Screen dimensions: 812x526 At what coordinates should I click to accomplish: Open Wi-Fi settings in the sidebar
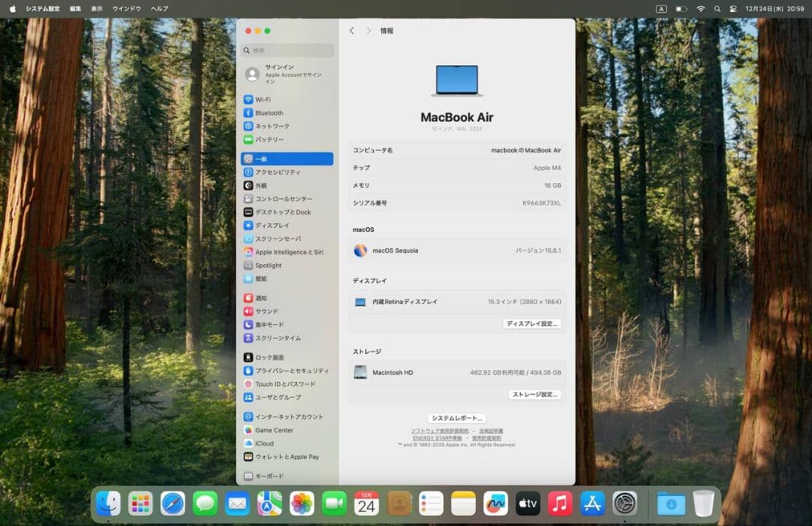pos(271,99)
